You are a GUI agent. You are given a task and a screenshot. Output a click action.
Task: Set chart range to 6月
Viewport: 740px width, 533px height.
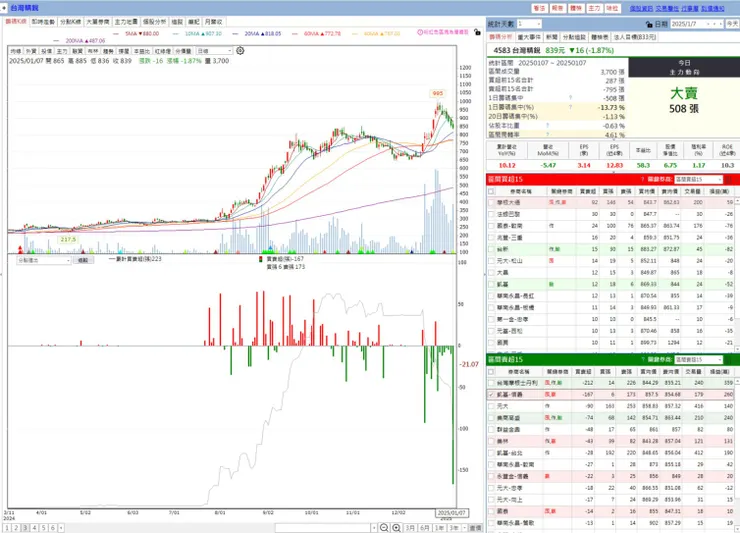[425, 528]
